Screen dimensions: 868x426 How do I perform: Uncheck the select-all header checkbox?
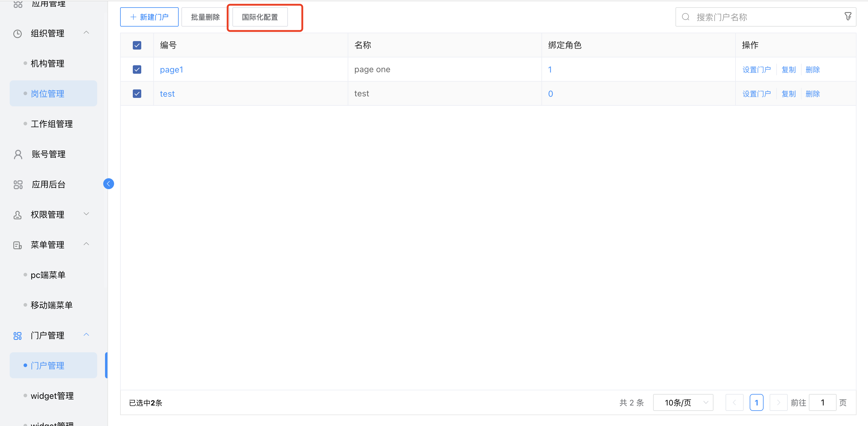137,45
